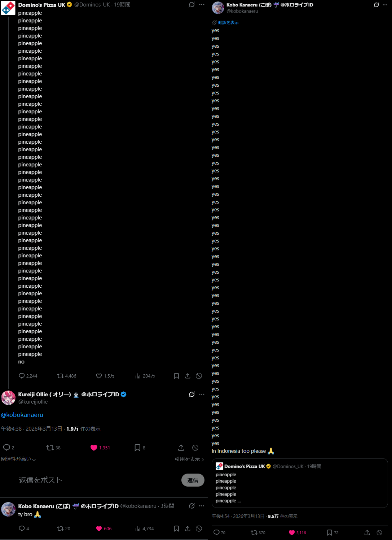Open the 関連性が高い sort dropdown

(x=18, y=459)
